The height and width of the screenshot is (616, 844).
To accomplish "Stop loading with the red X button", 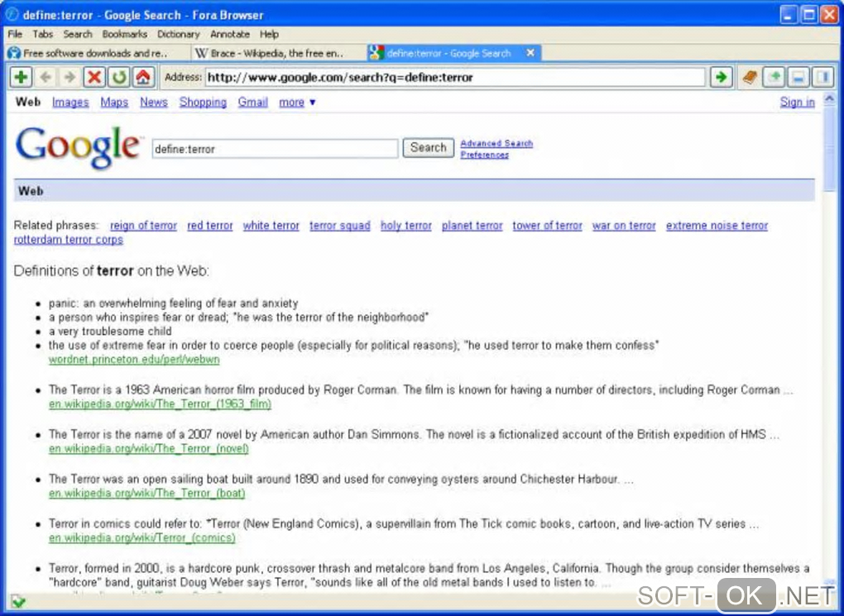I will [x=94, y=78].
